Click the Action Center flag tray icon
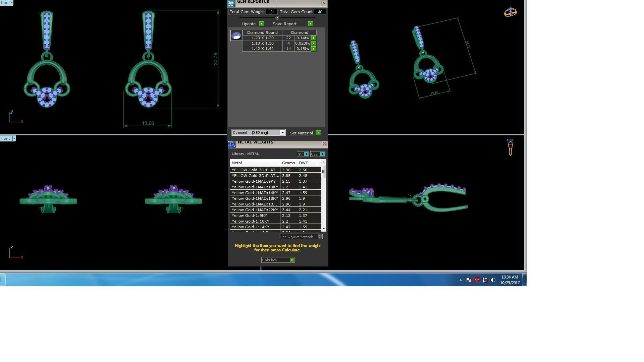The image size is (644, 362). (469, 280)
